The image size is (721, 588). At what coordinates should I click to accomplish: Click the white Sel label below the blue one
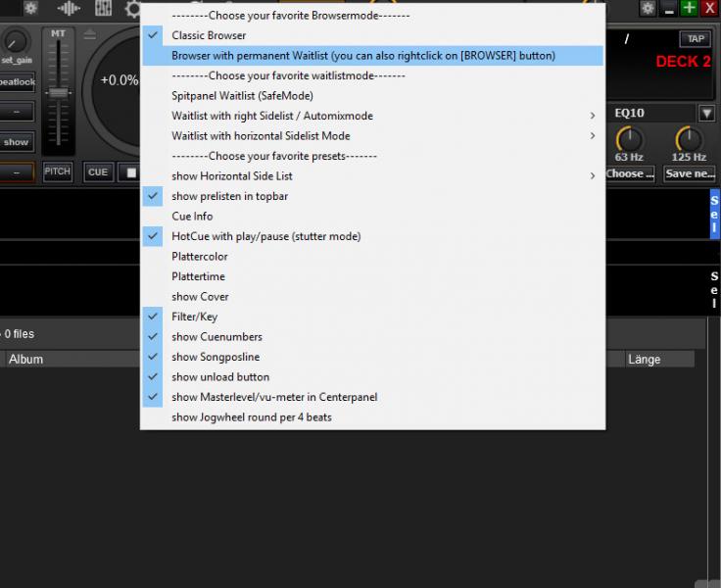click(x=714, y=290)
